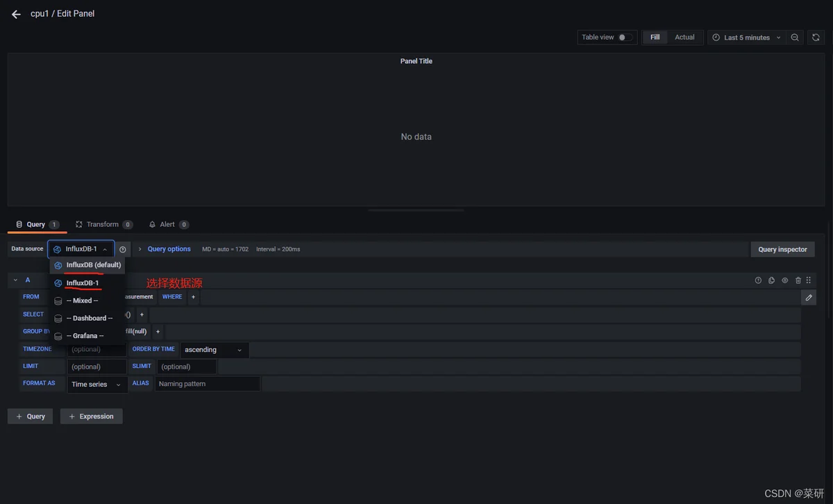Switch to the Query tab
The width and height of the screenshot is (833, 504).
(37, 224)
